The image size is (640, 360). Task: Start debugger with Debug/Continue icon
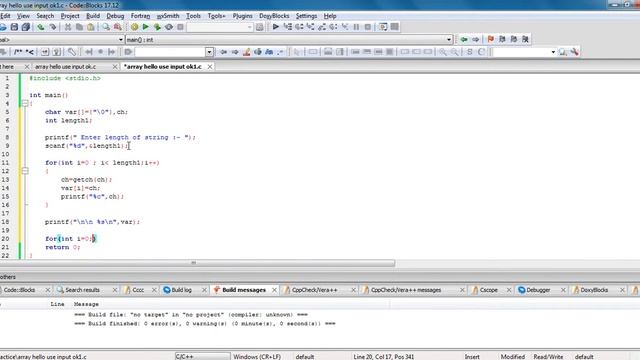coord(276,27)
